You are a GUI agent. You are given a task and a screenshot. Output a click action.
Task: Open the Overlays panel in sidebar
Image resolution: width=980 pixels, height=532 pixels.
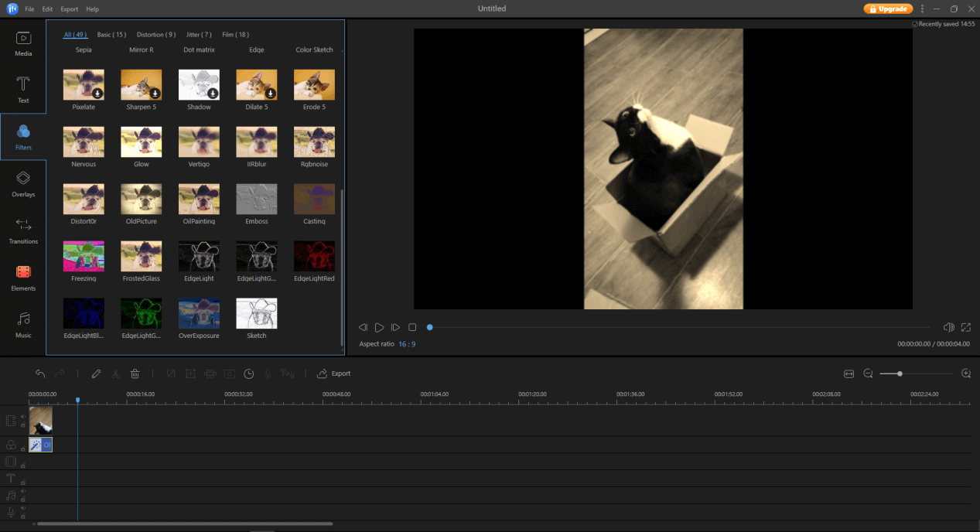point(23,183)
